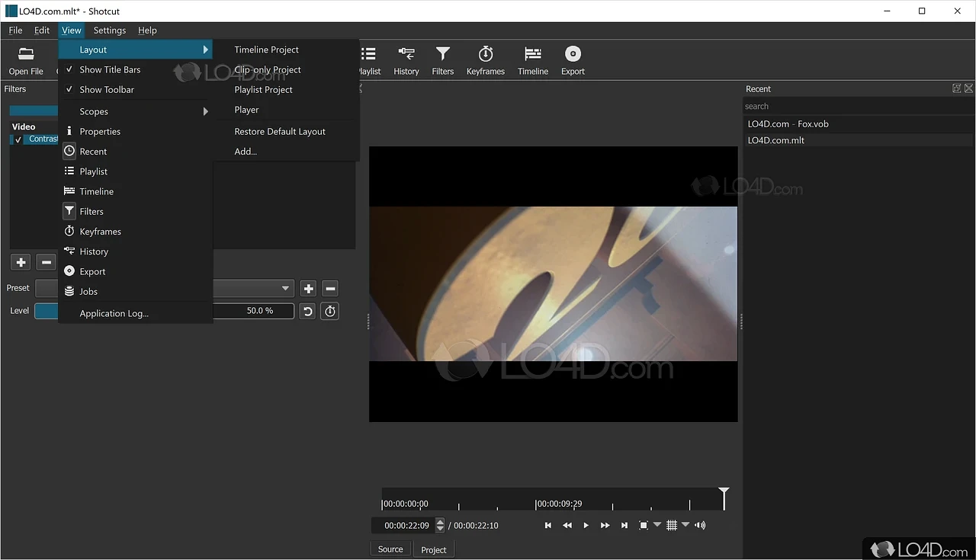
Task: Click the Recent panel search field
Action: pos(839,106)
